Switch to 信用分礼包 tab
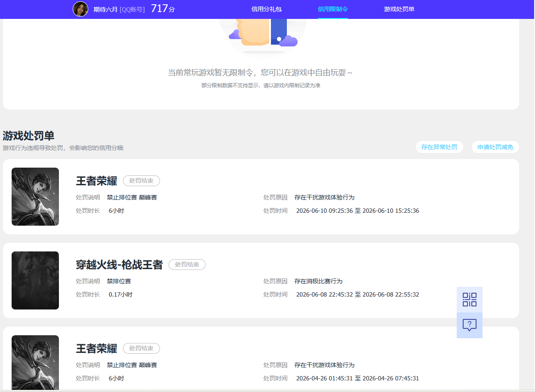The image size is (535, 392). 267,9
